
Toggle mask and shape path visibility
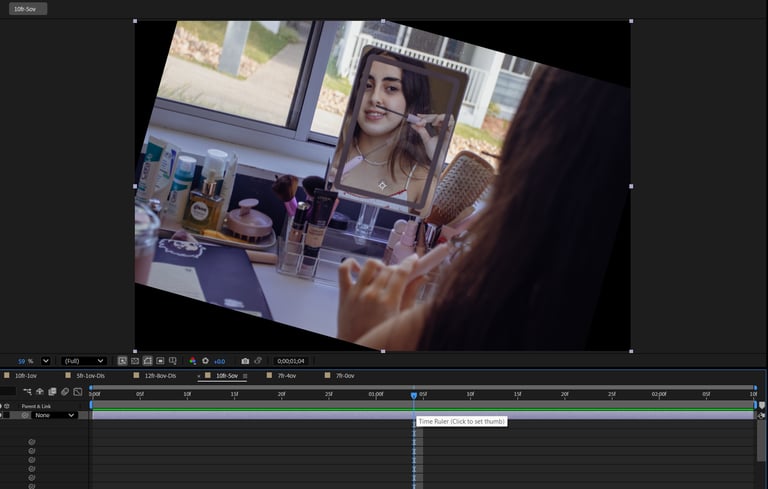pos(147,361)
